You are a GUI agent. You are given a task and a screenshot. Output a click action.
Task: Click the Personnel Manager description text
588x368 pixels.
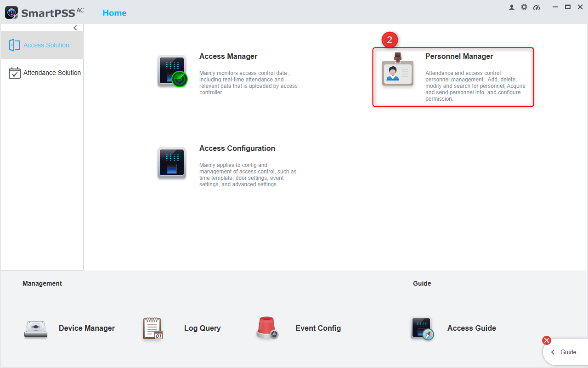click(475, 86)
